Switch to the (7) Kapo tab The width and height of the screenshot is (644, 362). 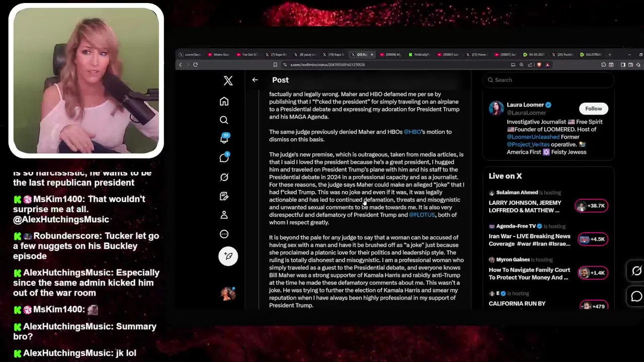pos(276,54)
